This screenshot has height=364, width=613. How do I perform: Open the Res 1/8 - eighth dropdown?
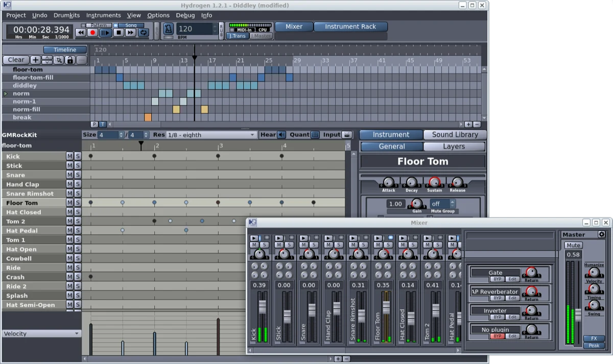pos(211,135)
